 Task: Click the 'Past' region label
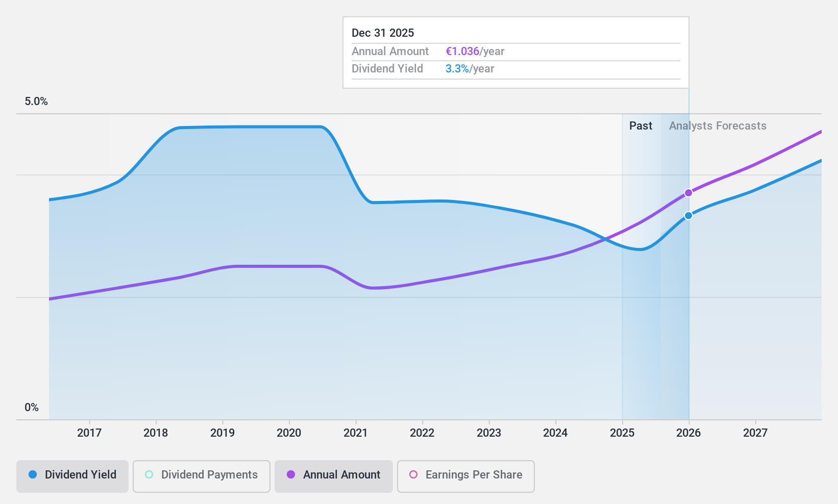(640, 126)
